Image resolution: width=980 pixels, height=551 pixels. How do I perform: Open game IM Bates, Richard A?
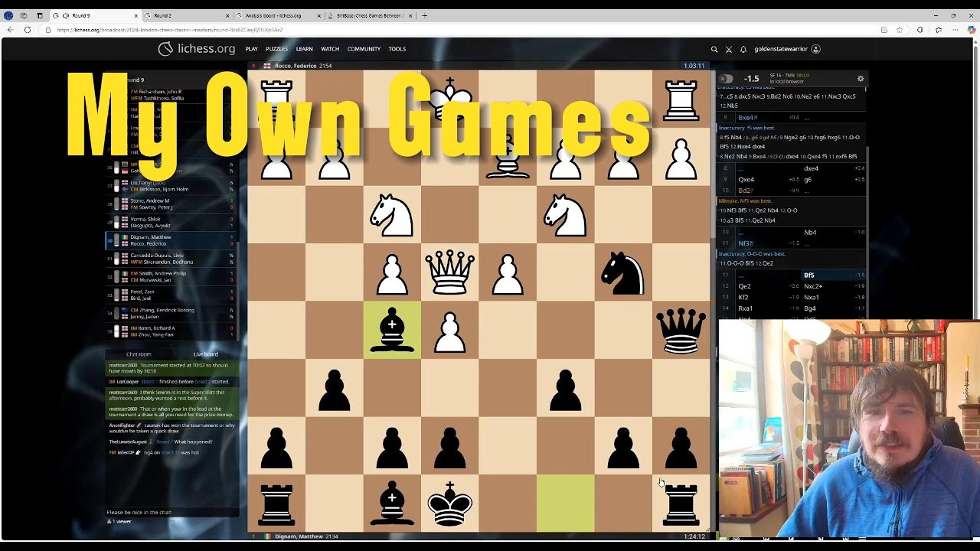click(x=171, y=331)
